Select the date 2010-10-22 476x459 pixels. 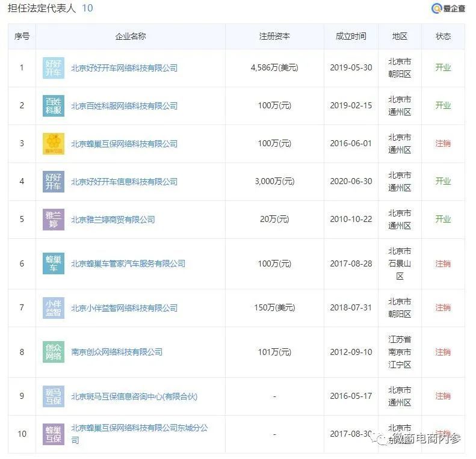[x=351, y=219]
